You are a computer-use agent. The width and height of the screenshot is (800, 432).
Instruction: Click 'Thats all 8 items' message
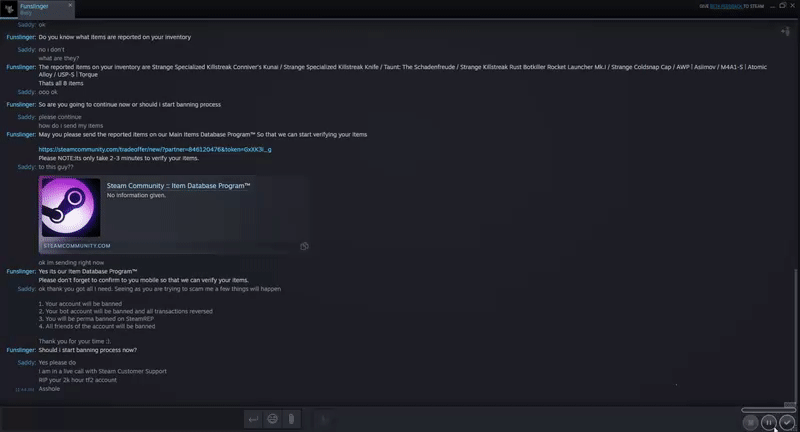click(61, 83)
